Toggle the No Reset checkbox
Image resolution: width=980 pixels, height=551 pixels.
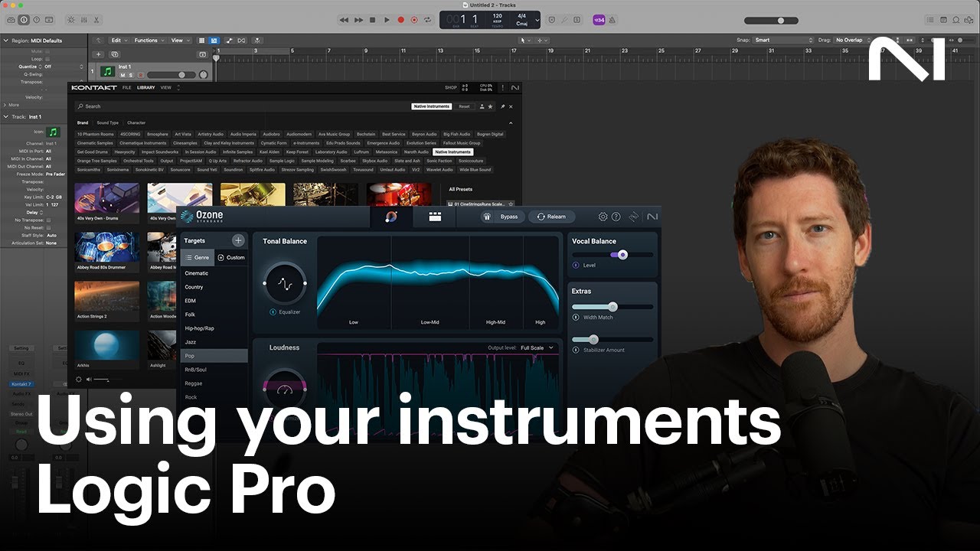coord(48,227)
